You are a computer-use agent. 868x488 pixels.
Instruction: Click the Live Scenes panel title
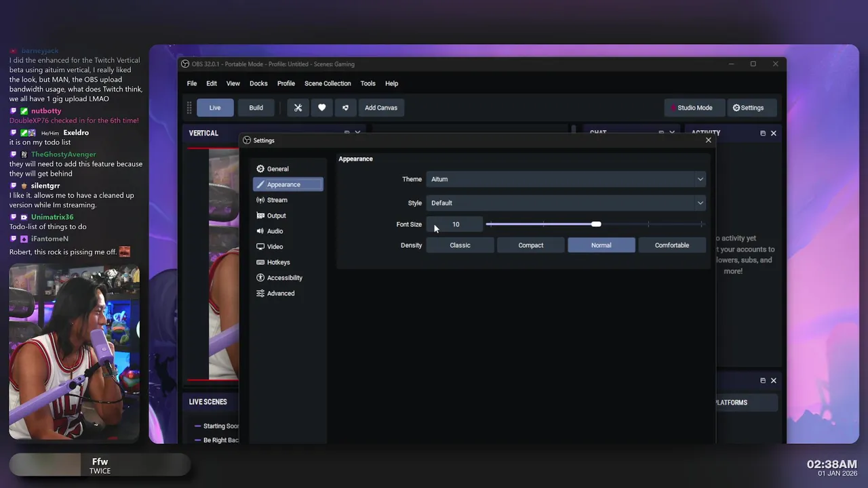coord(208,402)
